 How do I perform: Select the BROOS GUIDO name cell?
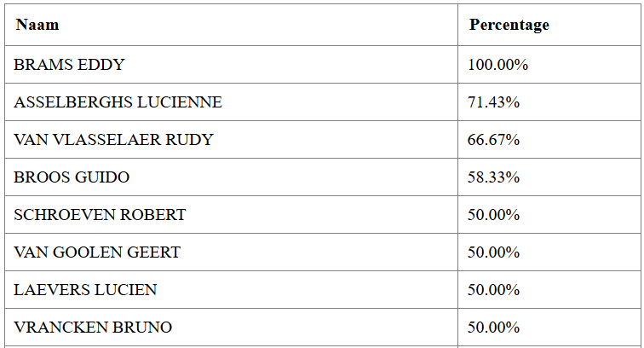coord(231,177)
